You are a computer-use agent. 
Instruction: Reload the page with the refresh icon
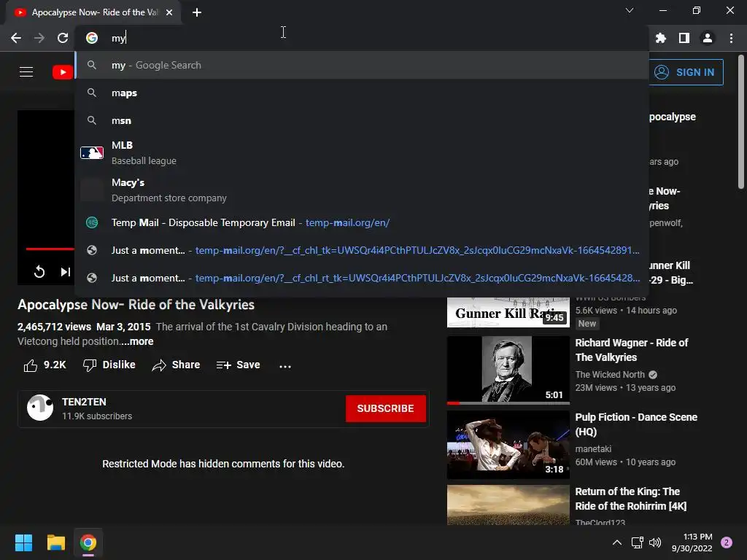click(63, 38)
